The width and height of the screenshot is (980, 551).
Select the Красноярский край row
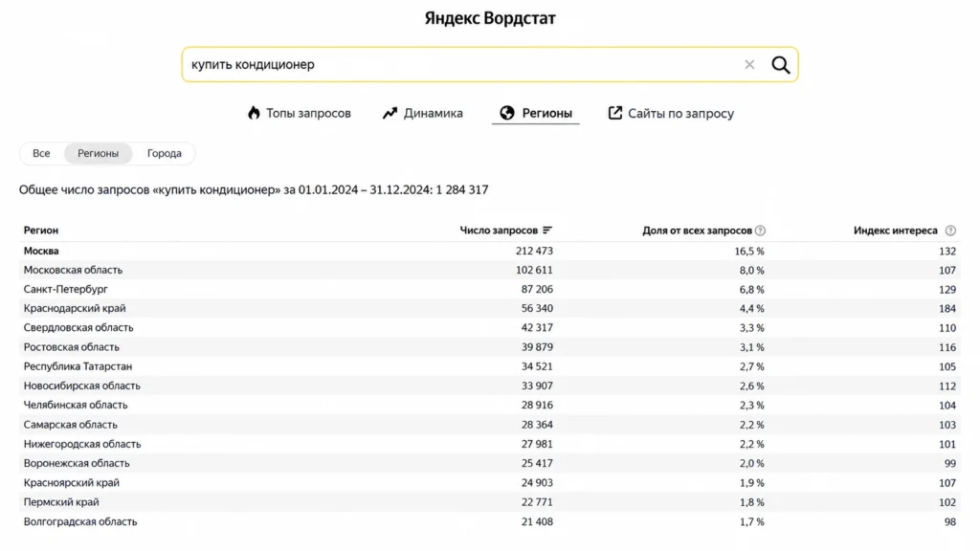pyautogui.click(x=490, y=483)
